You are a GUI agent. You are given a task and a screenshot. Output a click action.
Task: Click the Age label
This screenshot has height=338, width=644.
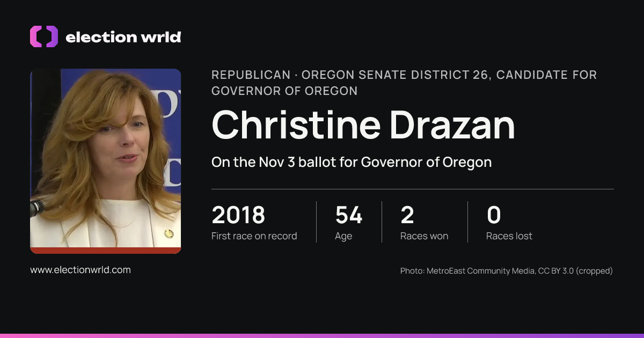coord(344,237)
